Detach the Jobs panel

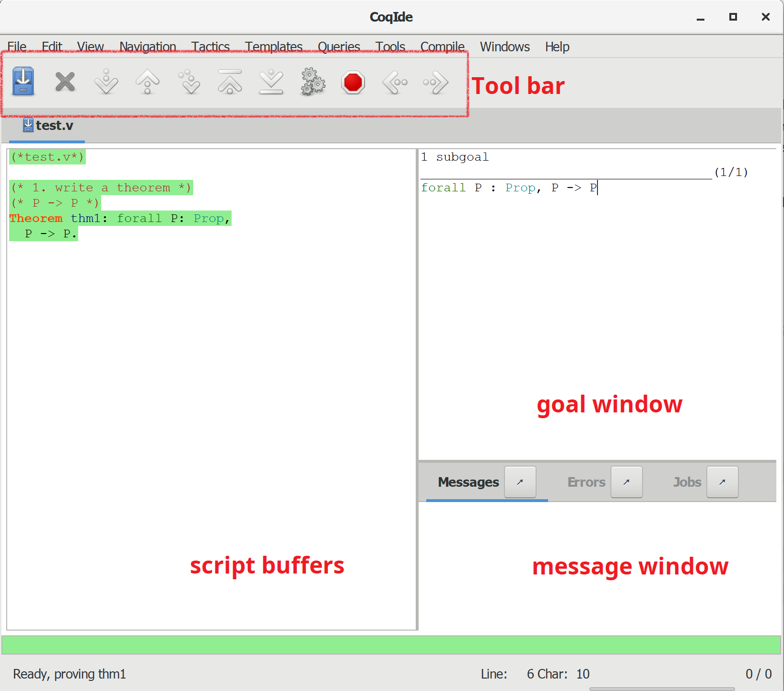click(x=723, y=482)
